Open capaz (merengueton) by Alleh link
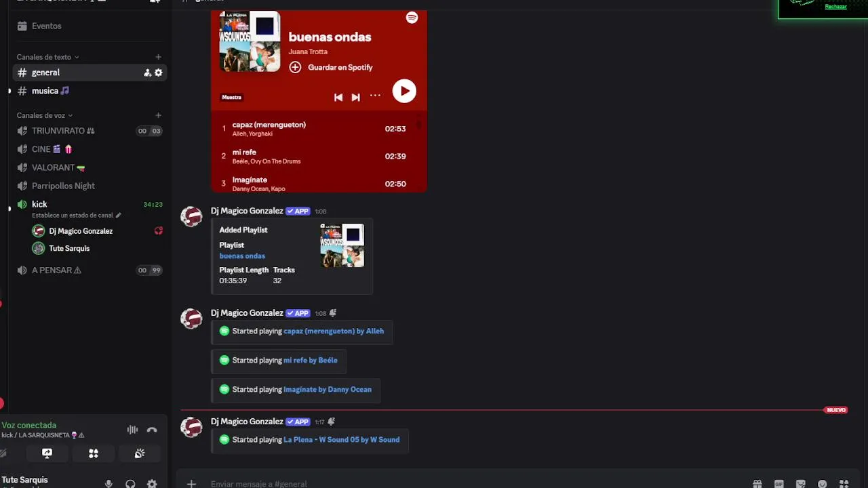 pyautogui.click(x=334, y=331)
